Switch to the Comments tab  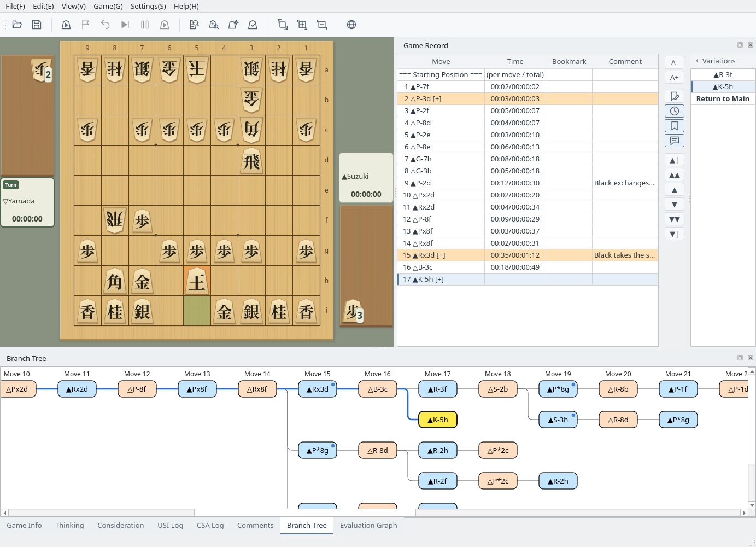pyautogui.click(x=255, y=525)
